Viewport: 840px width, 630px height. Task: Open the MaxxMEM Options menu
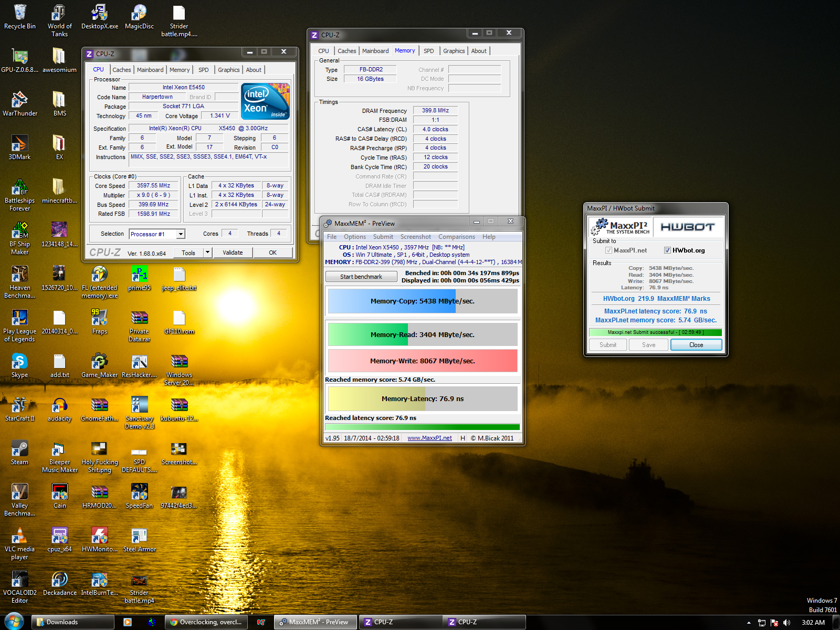355,237
